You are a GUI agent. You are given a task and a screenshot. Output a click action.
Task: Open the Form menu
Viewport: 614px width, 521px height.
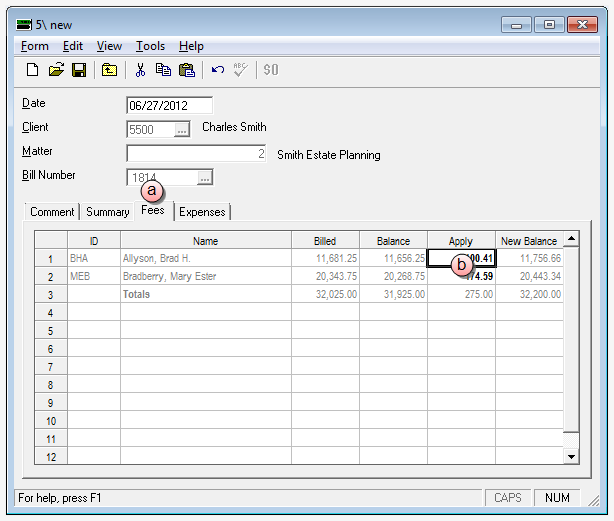(x=34, y=46)
